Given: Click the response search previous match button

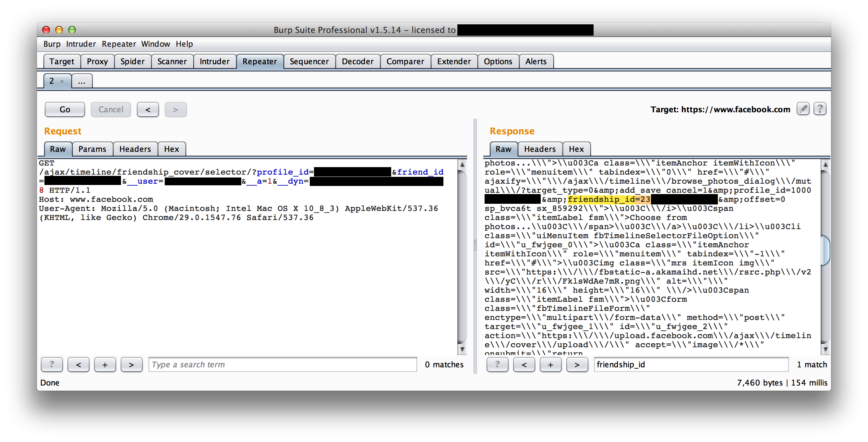Looking at the screenshot, I should coord(524,364).
